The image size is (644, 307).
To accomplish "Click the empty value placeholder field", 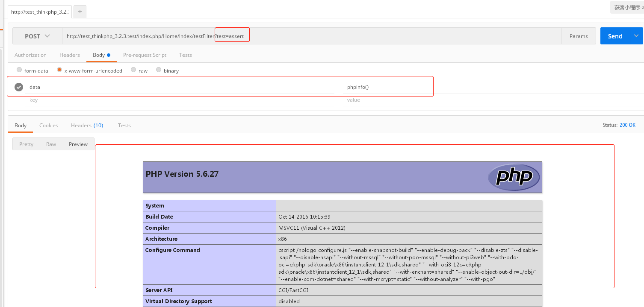I will click(493, 100).
